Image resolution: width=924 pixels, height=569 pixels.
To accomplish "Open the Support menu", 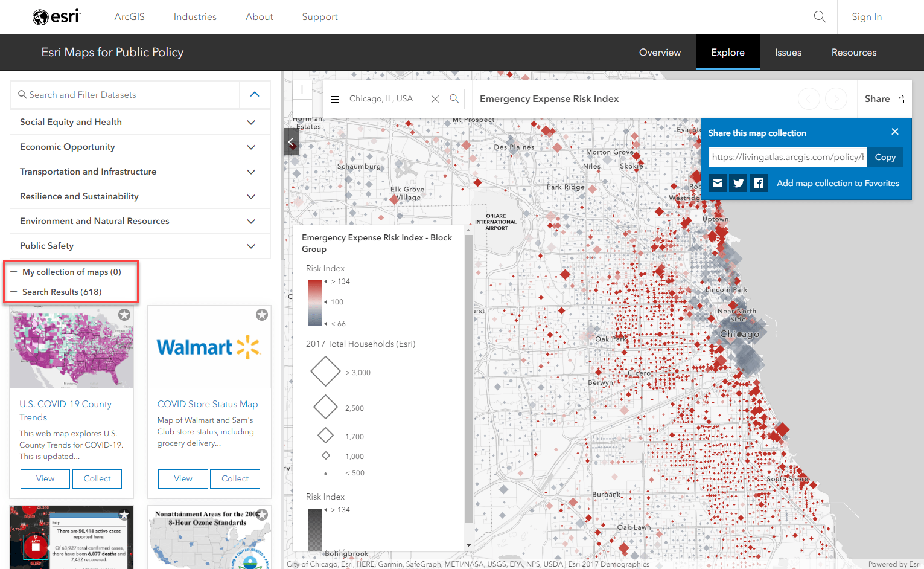I will (320, 17).
